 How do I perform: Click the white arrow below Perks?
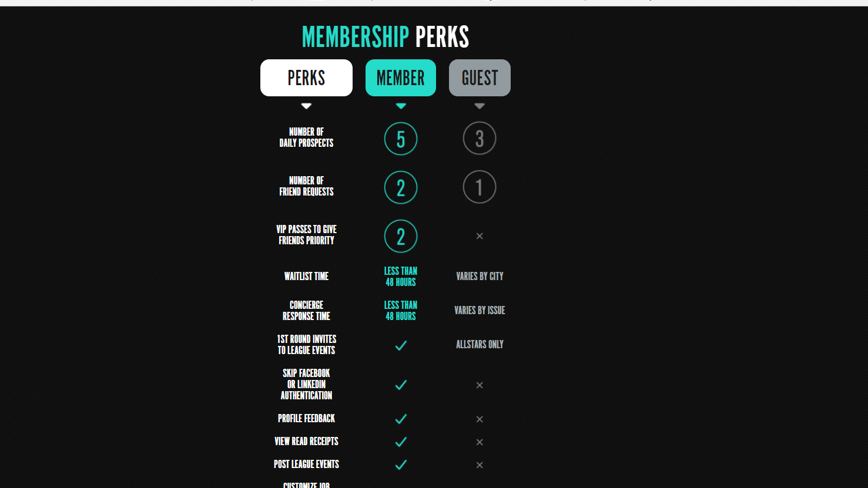coord(306,106)
